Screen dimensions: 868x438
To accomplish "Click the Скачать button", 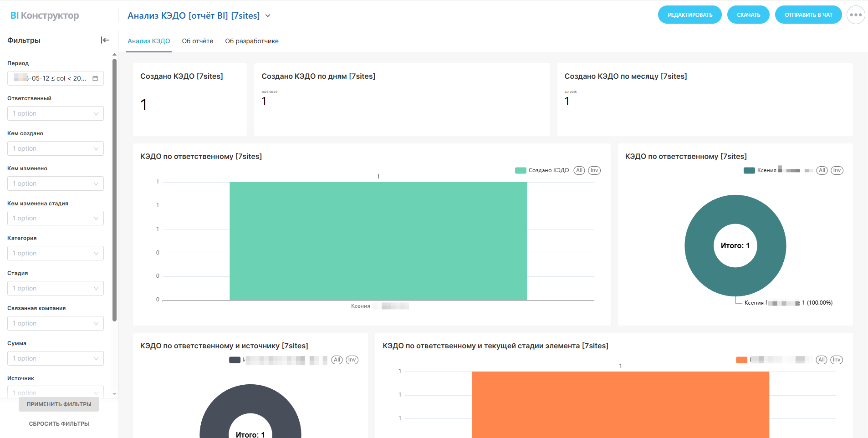I will click(748, 15).
